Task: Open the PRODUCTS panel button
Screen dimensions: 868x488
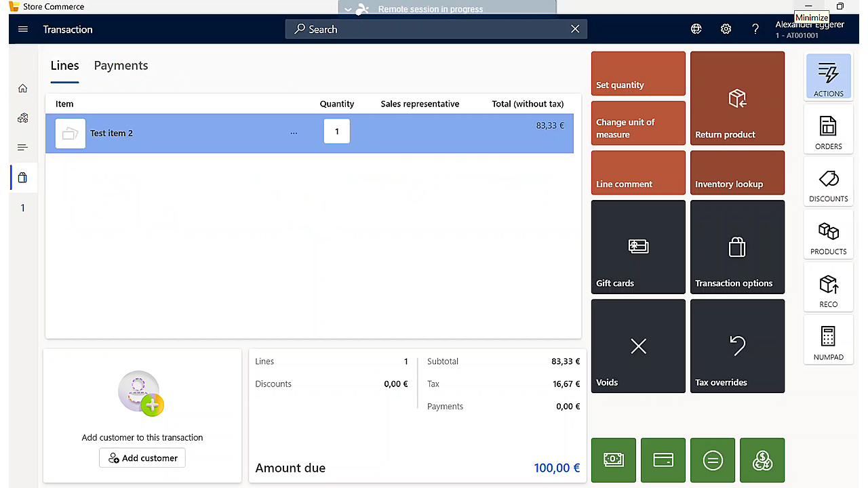Action: 828,235
